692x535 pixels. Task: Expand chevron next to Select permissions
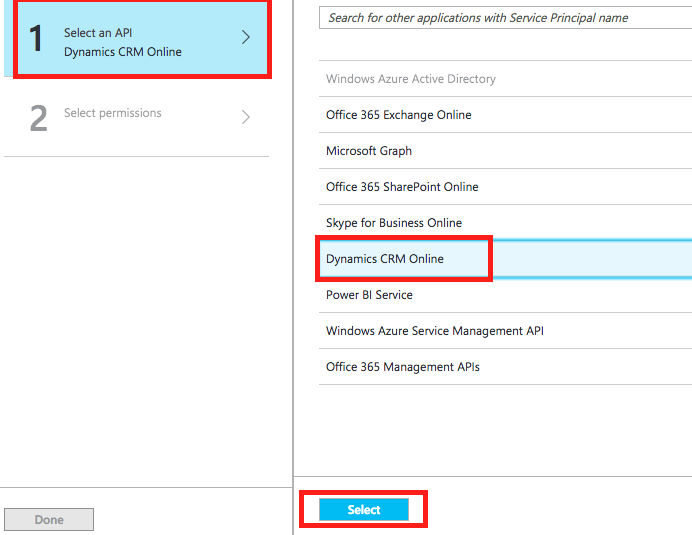246,117
